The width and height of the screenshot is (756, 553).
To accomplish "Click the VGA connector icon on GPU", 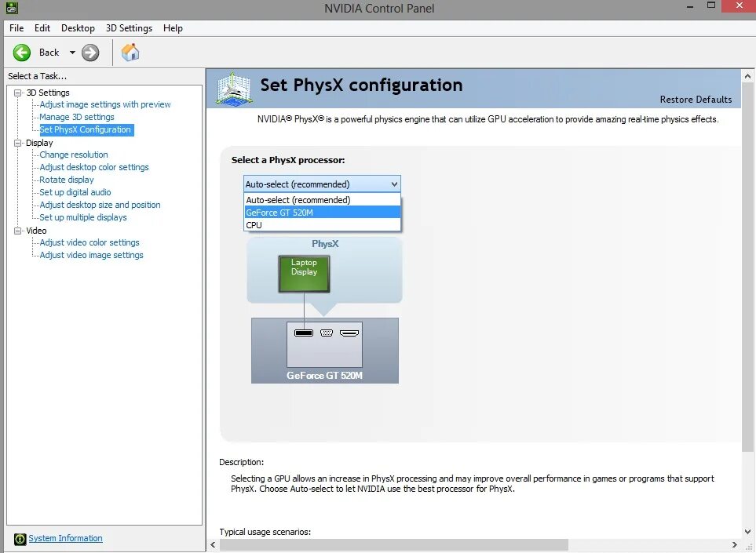I will 327,333.
